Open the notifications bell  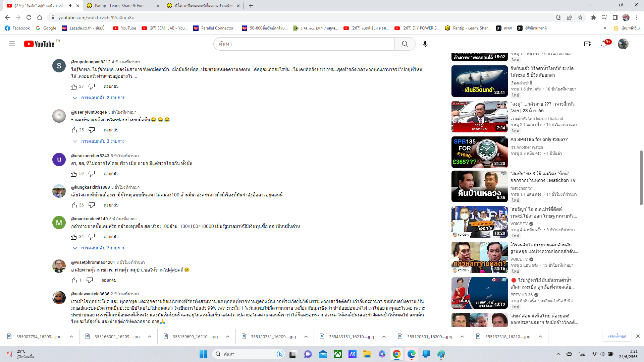click(x=604, y=44)
